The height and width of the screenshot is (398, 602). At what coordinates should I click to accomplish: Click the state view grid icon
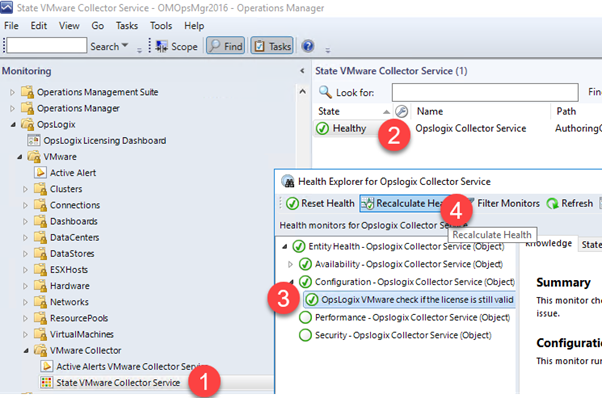(x=46, y=383)
